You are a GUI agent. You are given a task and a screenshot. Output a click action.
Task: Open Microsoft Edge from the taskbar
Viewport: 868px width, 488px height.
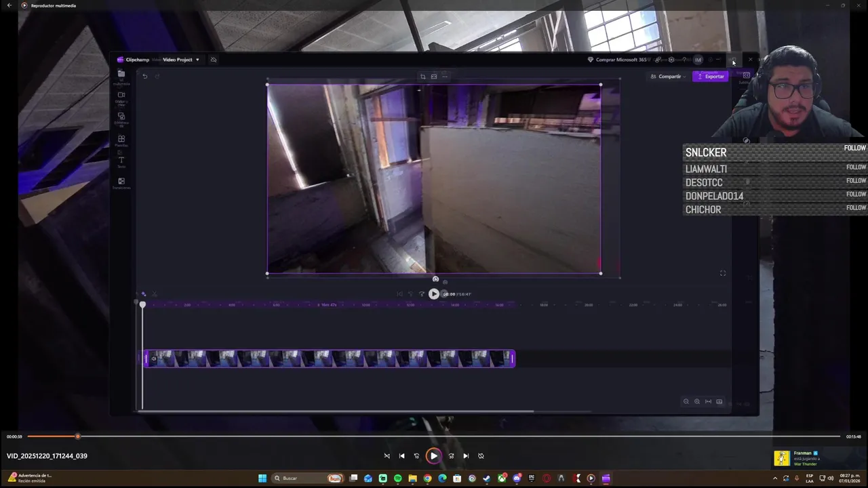442,479
